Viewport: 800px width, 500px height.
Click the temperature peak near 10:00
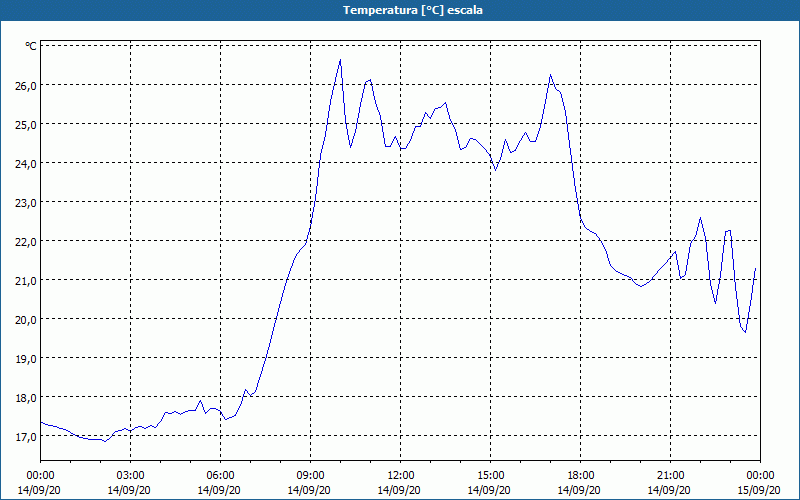(x=340, y=60)
